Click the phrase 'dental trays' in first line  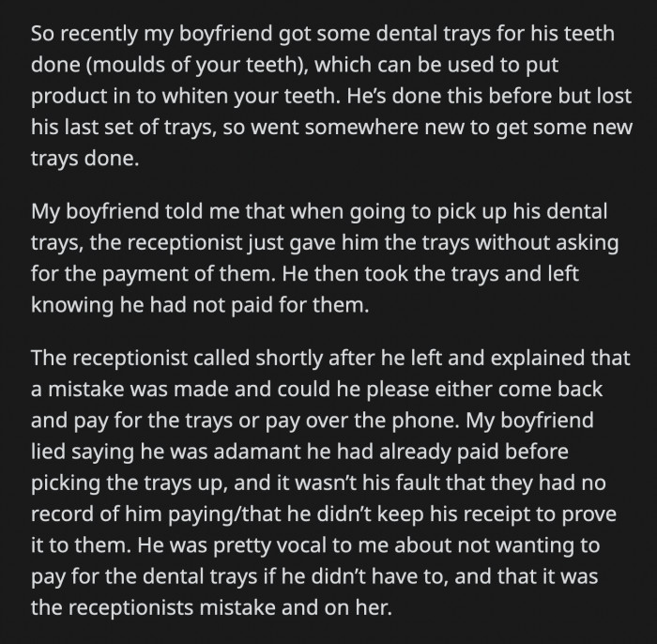pyautogui.click(x=434, y=34)
